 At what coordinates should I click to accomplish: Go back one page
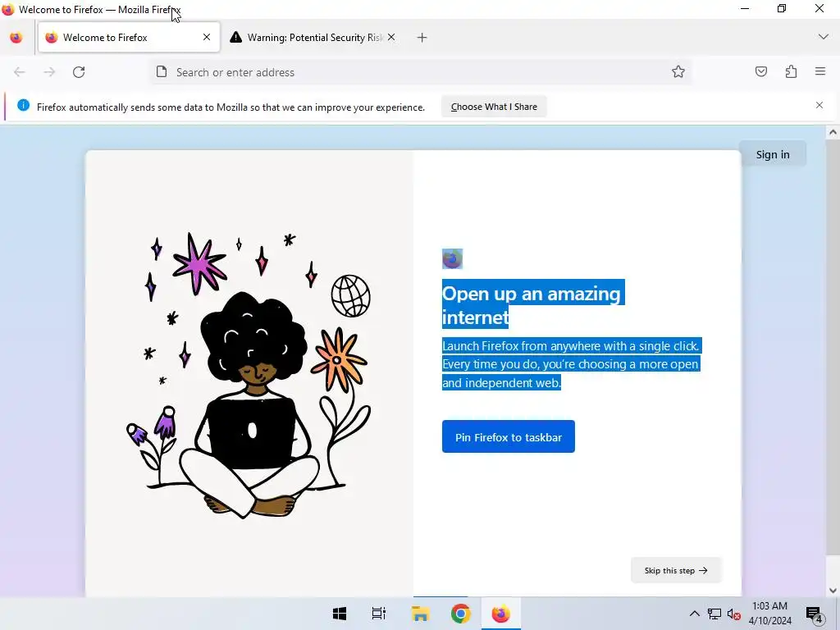point(20,72)
